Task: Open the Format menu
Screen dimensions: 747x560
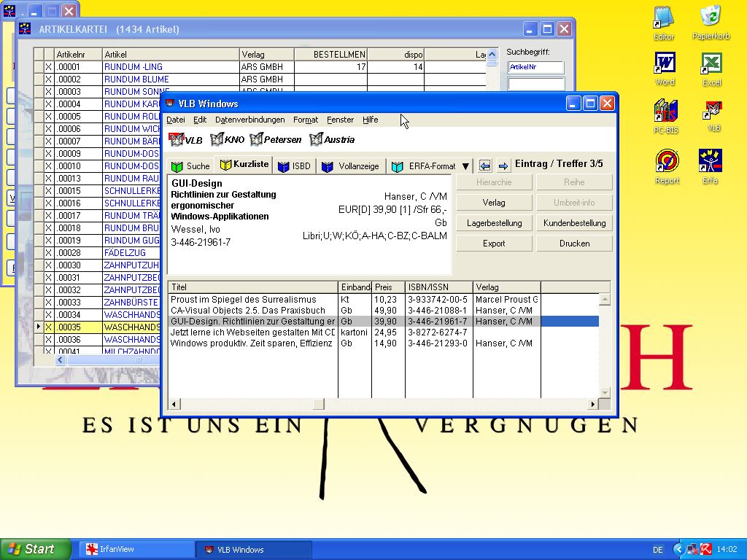Action: pos(306,120)
